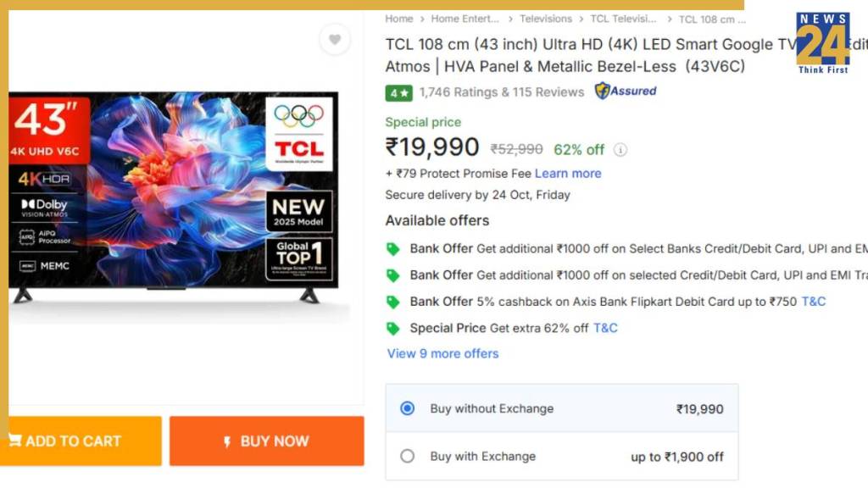Click the info icon beside 62% off

point(620,150)
